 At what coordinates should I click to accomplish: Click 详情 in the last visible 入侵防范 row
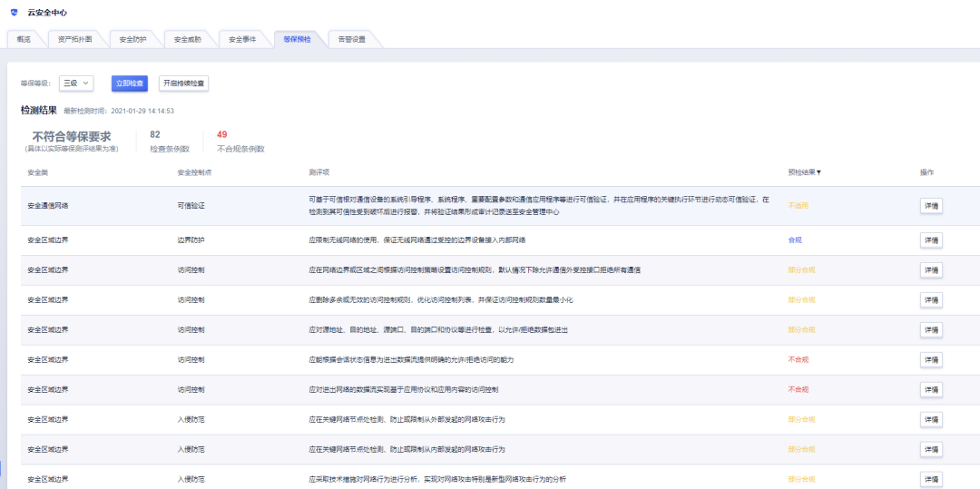coord(931,479)
